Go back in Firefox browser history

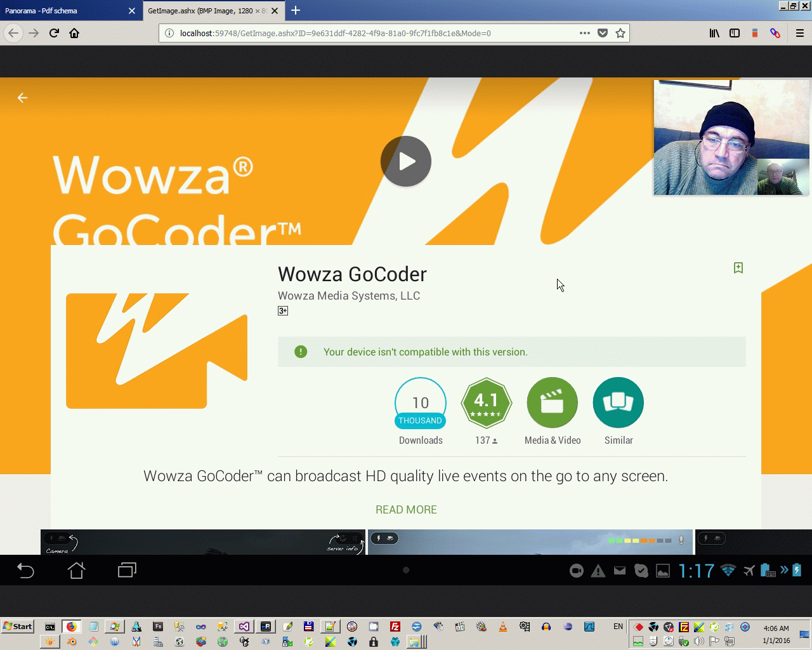tap(13, 33)
